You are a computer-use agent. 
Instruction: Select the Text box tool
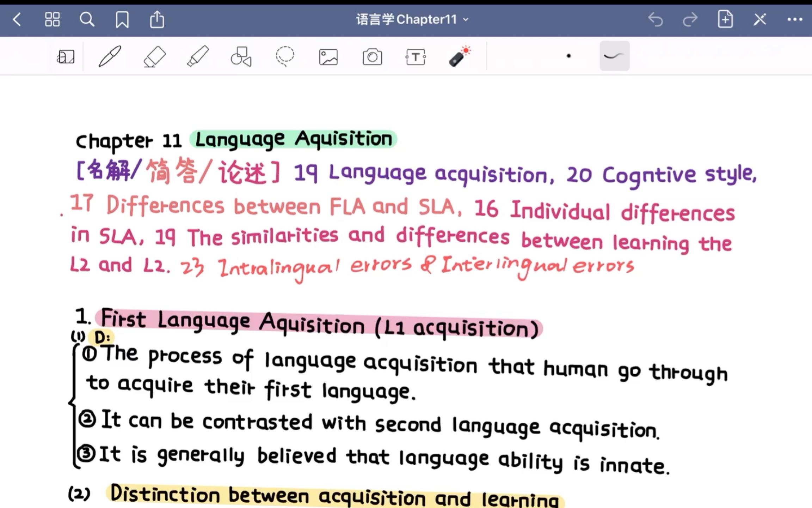pos(416,57)
